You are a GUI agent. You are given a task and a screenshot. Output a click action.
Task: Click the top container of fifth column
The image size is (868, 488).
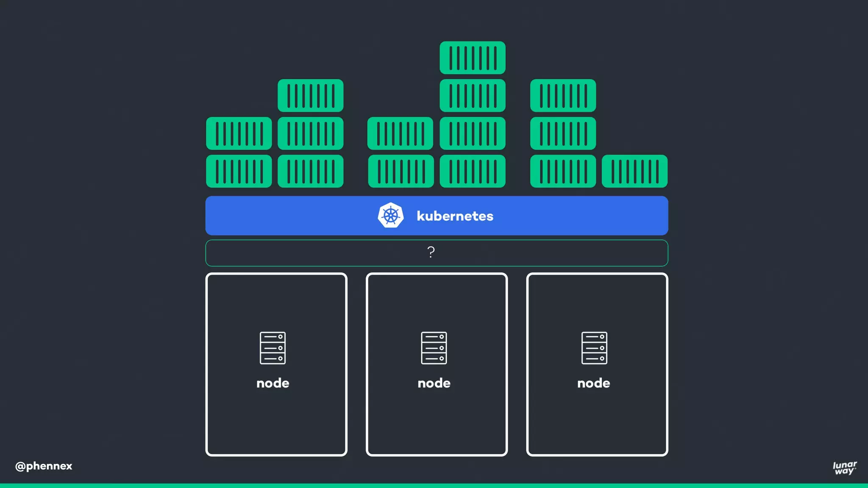(x=563, y=96)
